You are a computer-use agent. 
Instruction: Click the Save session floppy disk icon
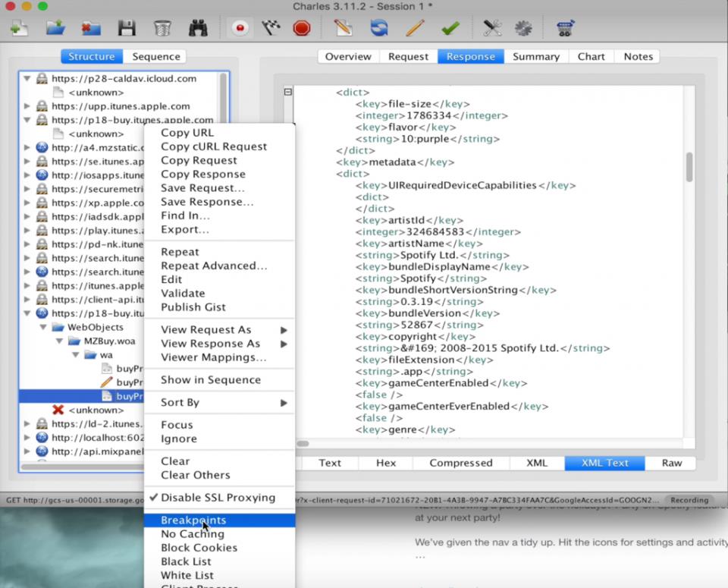(x=127, y=29)
